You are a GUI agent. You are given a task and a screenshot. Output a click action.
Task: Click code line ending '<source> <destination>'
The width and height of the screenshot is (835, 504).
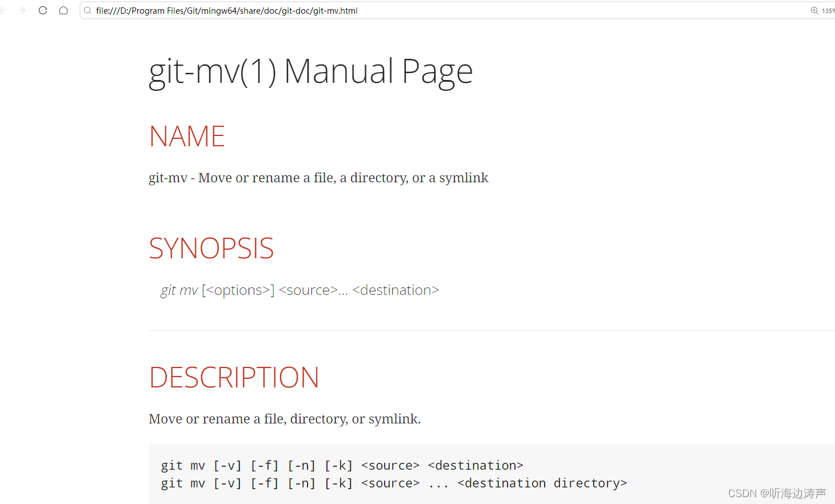(x=342, y=466)
